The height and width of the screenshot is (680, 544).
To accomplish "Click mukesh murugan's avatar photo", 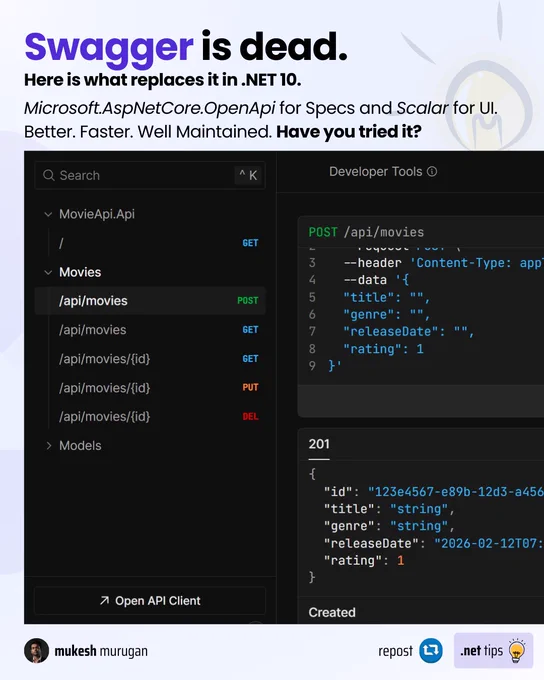I will [x=36, y=651].
